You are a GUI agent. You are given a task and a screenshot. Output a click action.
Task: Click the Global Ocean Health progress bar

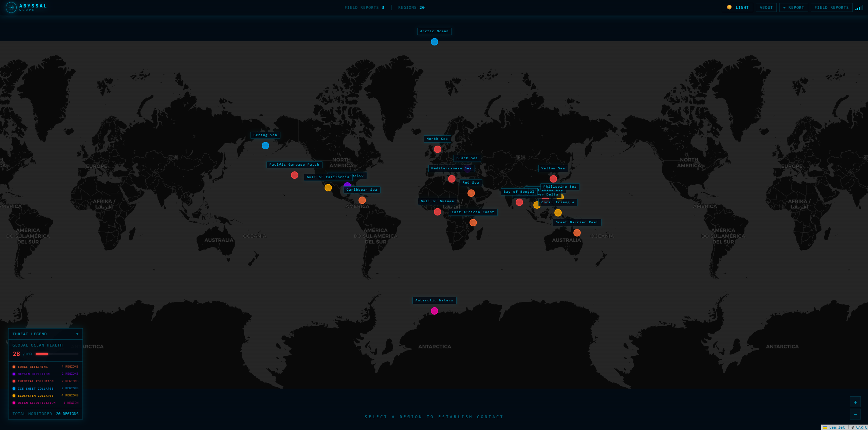click(x=57, y=354)
